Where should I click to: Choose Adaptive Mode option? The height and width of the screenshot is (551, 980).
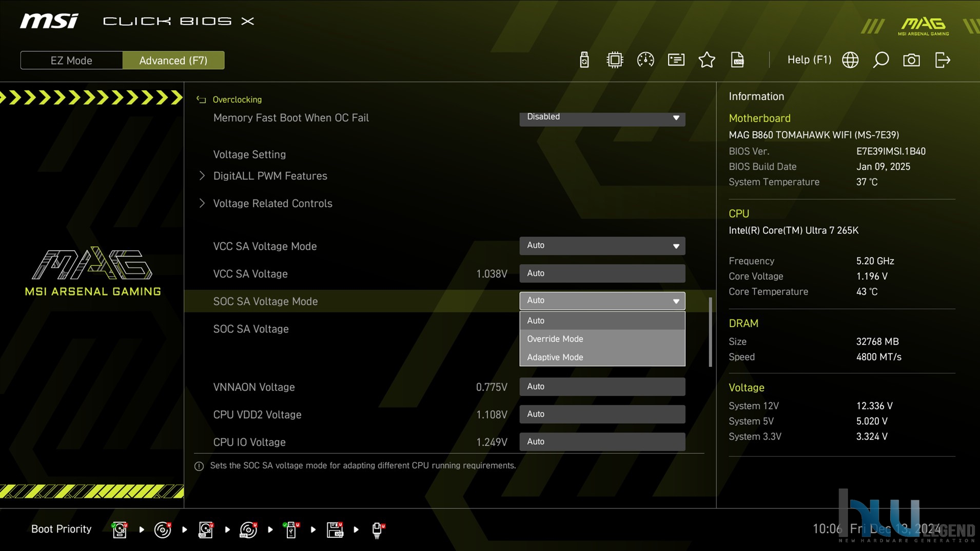click(x=602, y=357)
